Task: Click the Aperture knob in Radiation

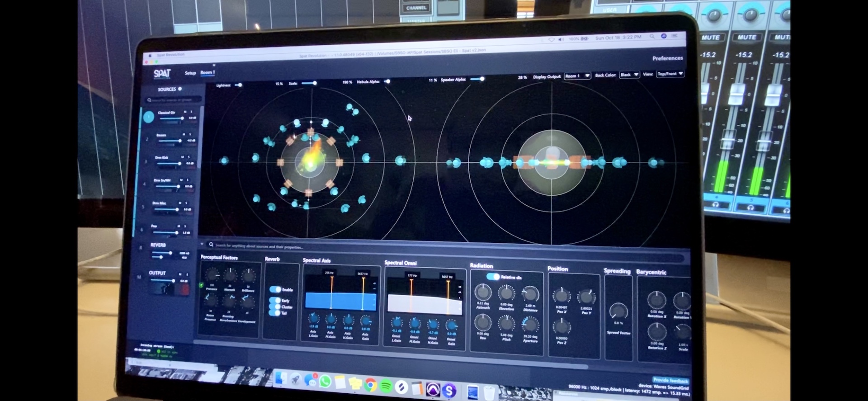Action: (x=530, y=325)
